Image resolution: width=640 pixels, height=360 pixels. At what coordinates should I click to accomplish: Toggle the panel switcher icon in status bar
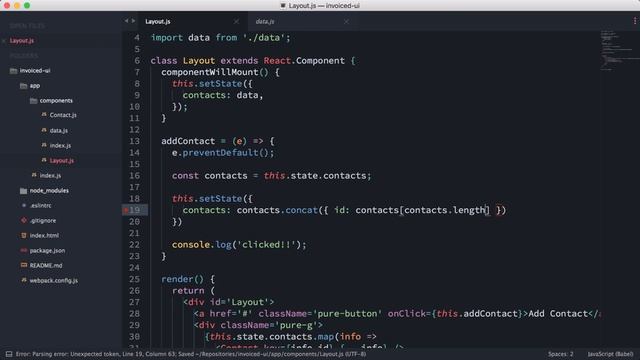pyautogui.click(x=9, y=354)
